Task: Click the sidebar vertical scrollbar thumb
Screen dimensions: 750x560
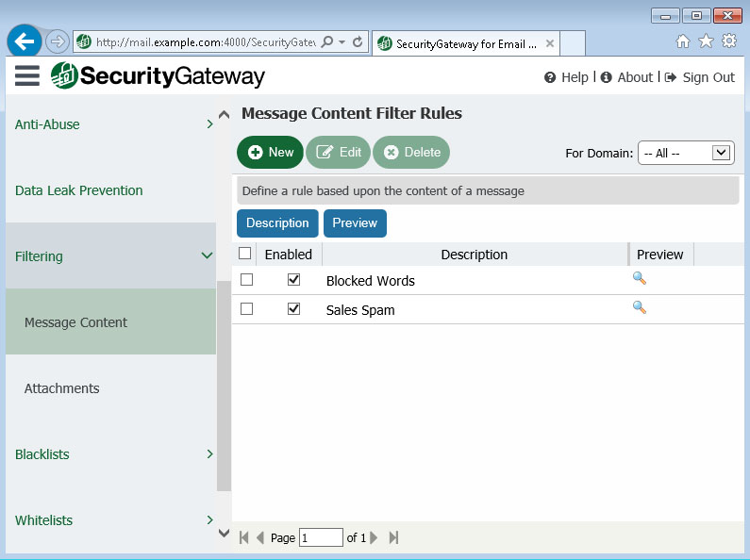Action: (224, 387)
